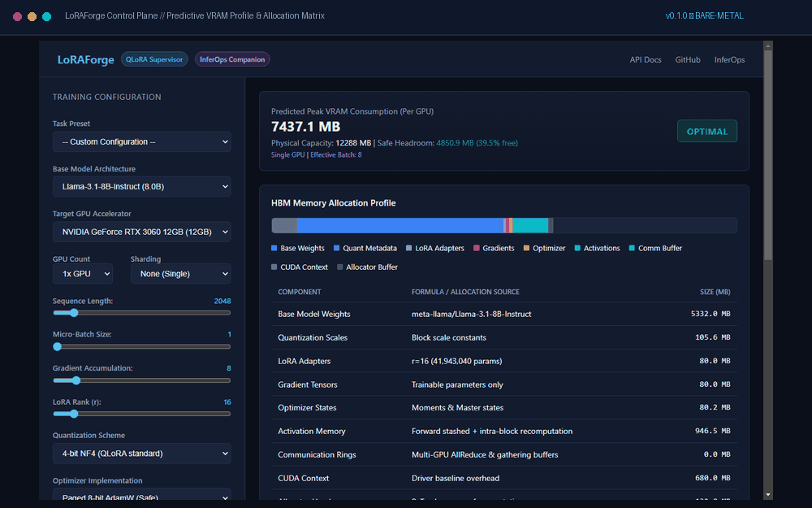Viewport: 812px width, 508px height.
Task: Click the cyan window control dot
Action: (46, 16)
